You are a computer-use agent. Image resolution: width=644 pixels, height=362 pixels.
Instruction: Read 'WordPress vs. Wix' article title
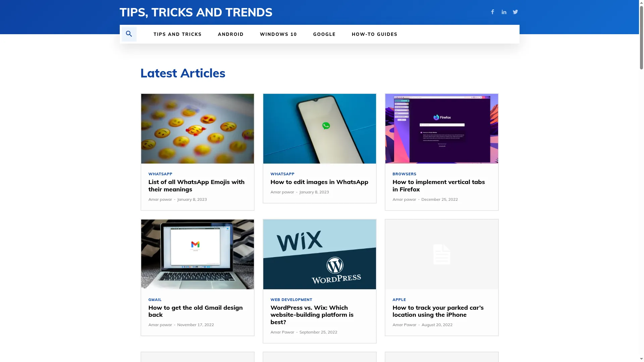point(312,315)
